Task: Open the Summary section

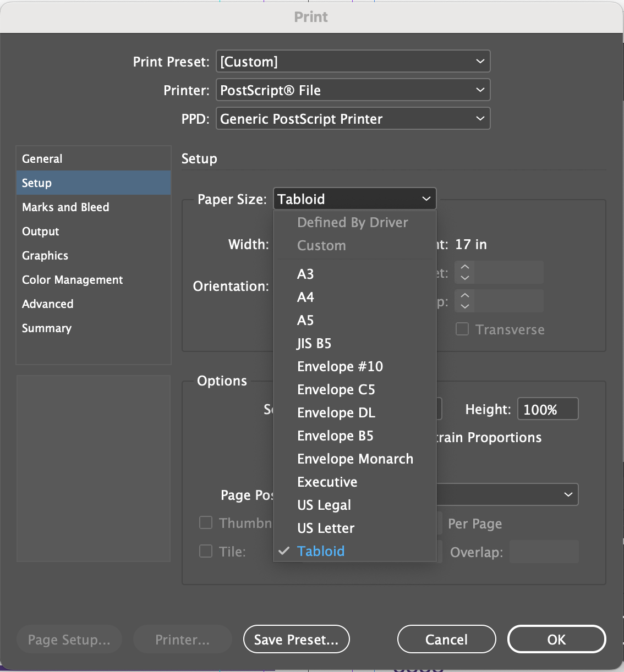Action: (47, 328)
